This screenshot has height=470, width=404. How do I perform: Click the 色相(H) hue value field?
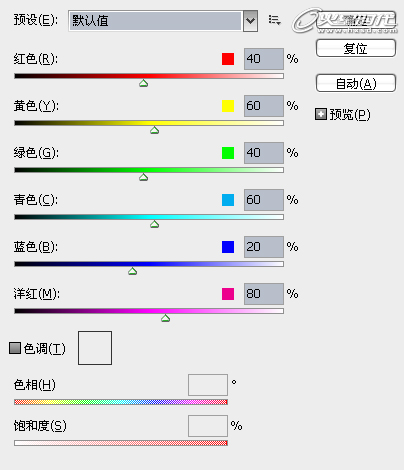tap(208, 385)
